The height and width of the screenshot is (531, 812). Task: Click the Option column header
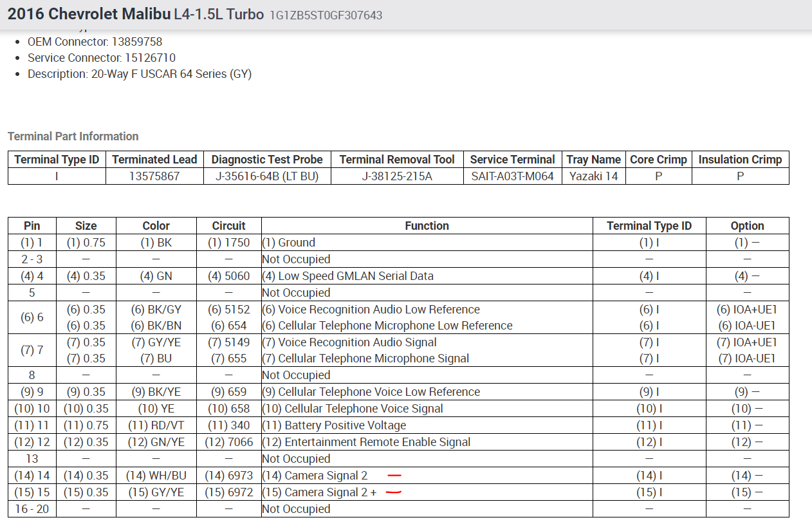(747, 226)
